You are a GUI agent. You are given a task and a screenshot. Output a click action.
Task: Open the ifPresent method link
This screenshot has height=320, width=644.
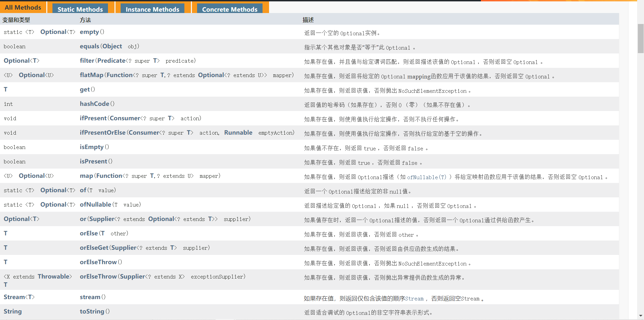(x=93, y=118)
